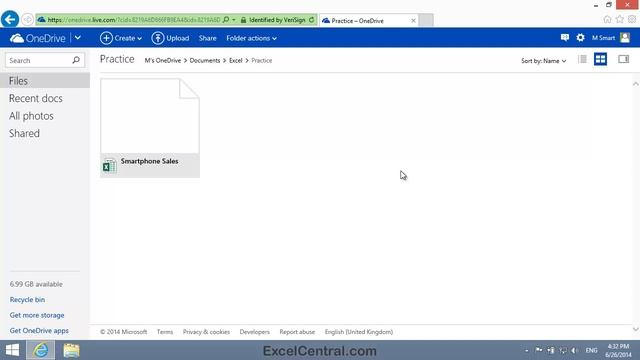Change language English (United Kingdom)
The image size is (640, 360).
pos(359,332)
